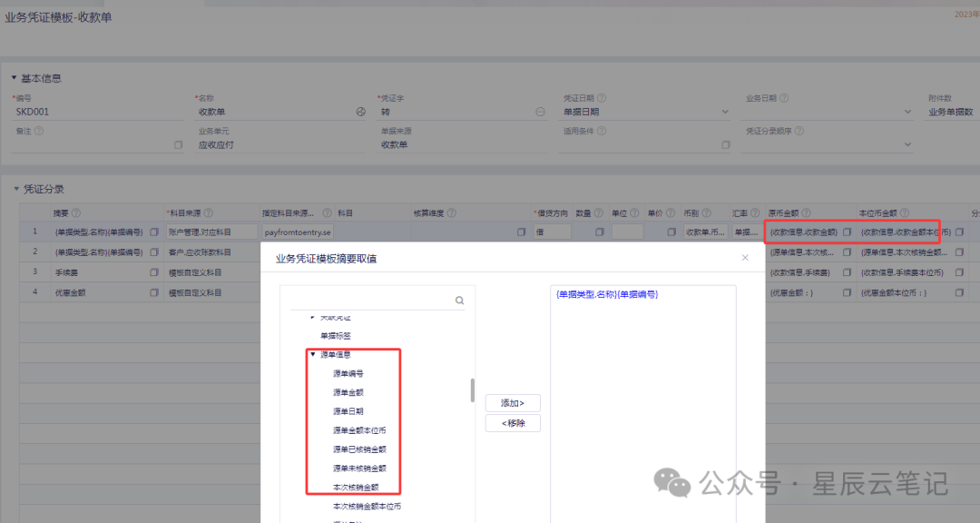Select the 源单金额 tree item

click(x=348, y=393)
